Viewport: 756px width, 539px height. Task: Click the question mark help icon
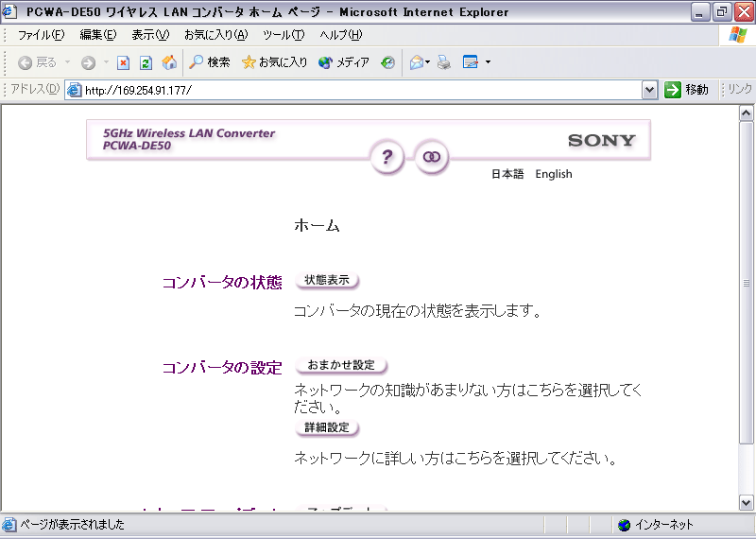click(x=387, y=157)
